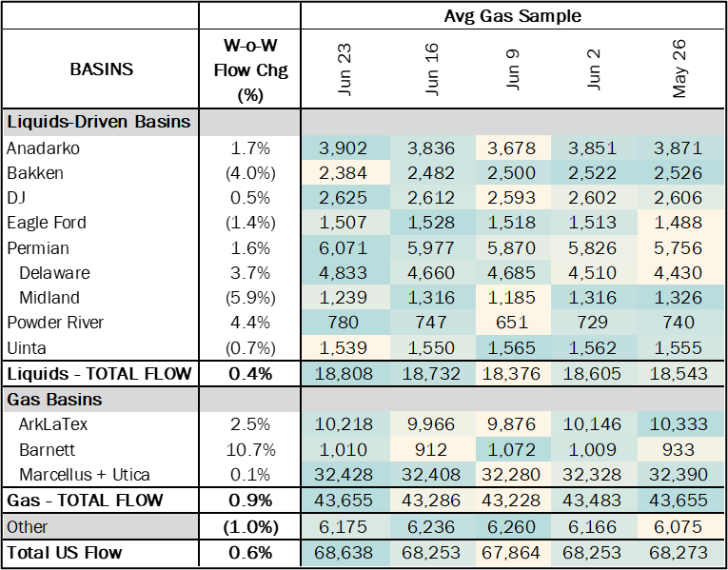Select the Uinta Jun 9 value 1,565
728x570 pixels.
click(513, 347)
